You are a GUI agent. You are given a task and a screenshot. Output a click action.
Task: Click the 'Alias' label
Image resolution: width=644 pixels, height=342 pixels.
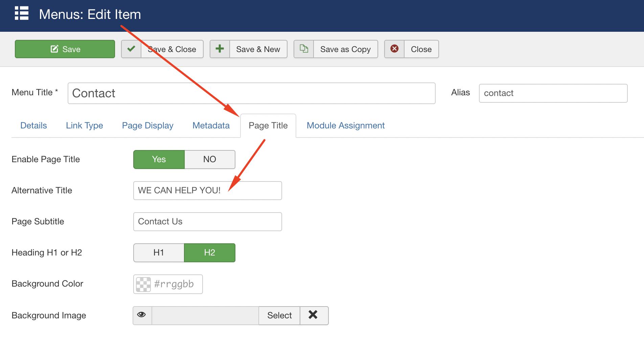coord(460,92)
